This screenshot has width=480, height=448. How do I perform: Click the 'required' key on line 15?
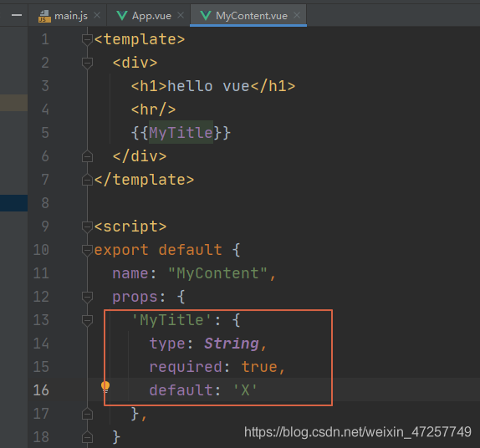186,367
